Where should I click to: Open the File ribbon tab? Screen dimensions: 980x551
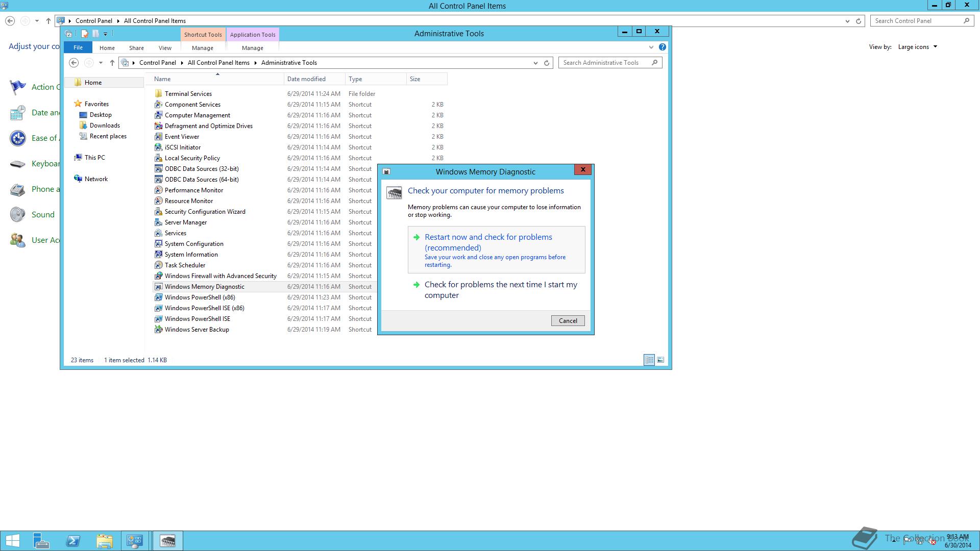(x=78, y=47)
